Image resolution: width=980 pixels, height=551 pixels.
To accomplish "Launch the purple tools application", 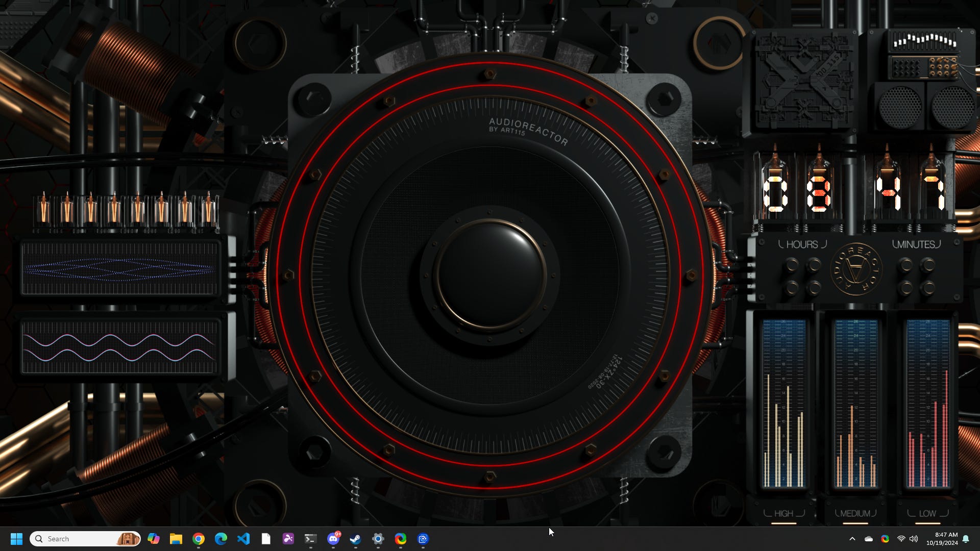I will 288,539.
